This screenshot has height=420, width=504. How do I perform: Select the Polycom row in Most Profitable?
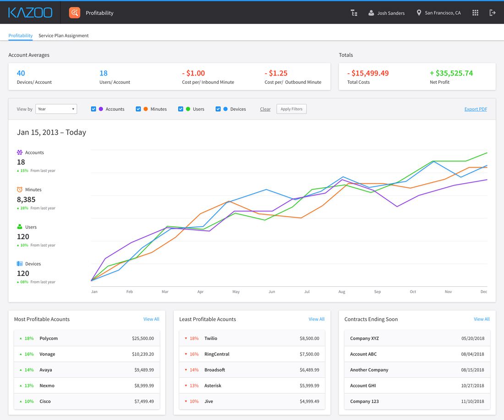[x=87, y=338]
